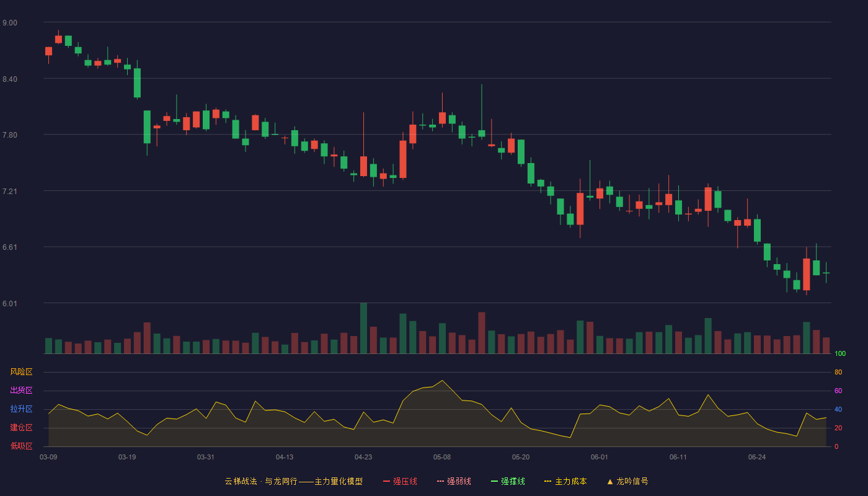Viewport: 868px width, 496px height.
Task: Click the 04-13 date label
Action: (285, 457)
